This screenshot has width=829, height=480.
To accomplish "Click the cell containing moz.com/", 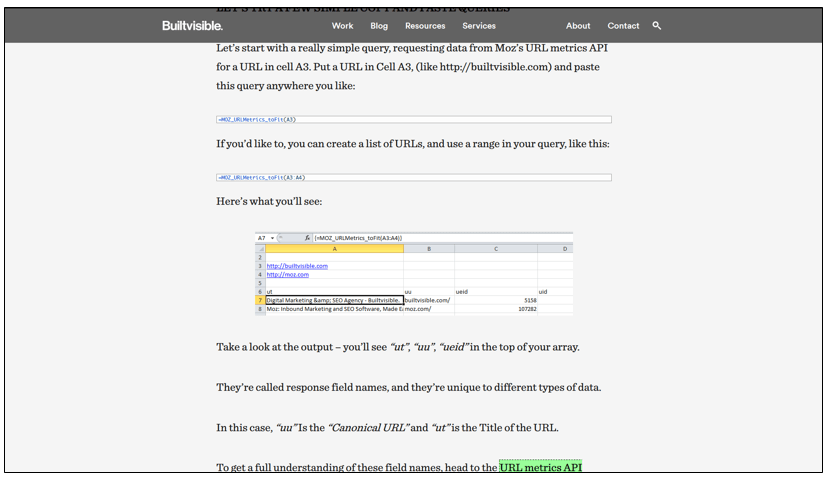I will click(429, 309).
